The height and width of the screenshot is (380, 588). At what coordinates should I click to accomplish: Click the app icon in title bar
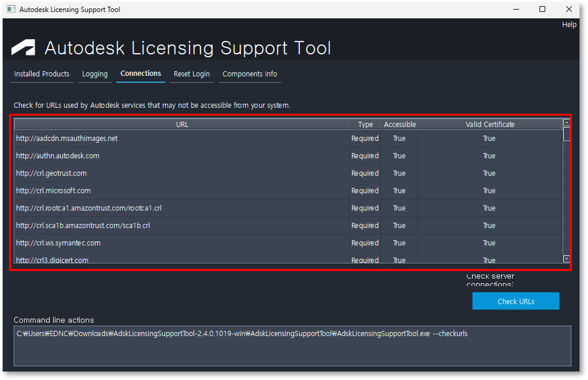pyautogui.click(x=11, y=9)
